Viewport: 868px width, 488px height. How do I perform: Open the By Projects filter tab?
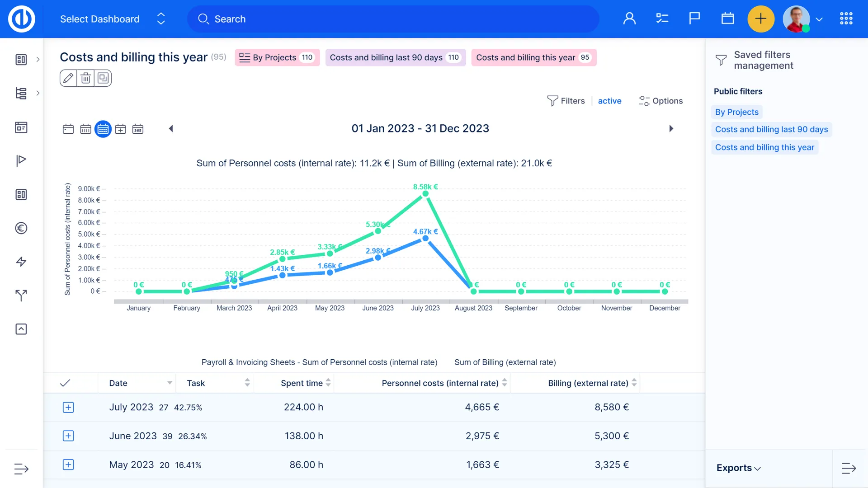(x=277, y=57)
